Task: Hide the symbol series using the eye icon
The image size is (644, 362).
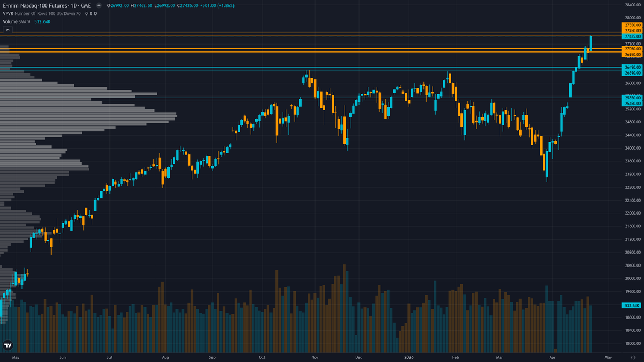Action: pyautogui.click(x=98, y=5)
